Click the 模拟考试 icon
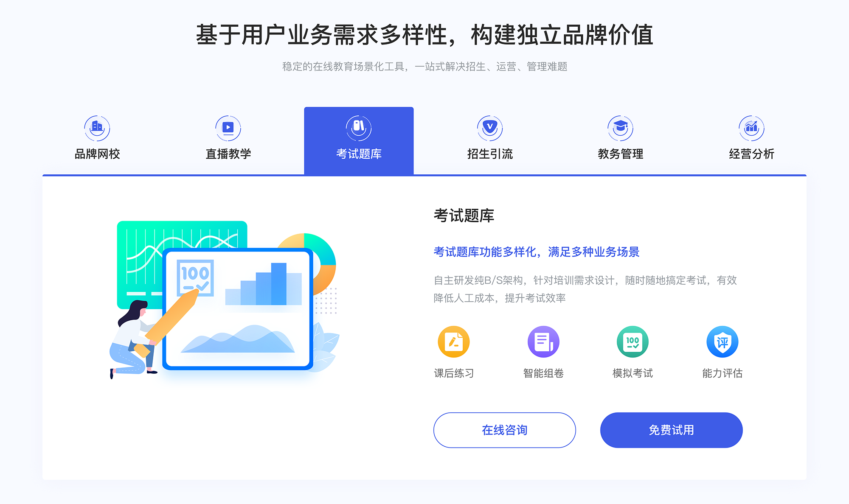This screenshot has width=849, height=504. pos(630,343)
